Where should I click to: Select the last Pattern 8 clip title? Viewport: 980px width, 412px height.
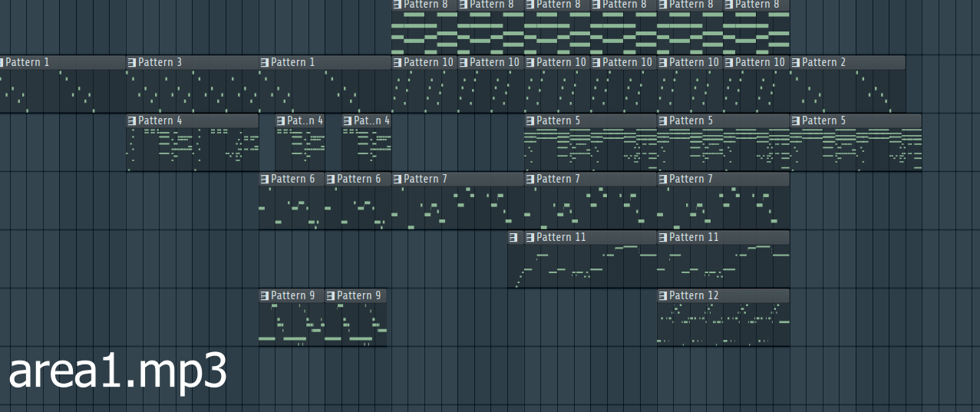point(757,4)
